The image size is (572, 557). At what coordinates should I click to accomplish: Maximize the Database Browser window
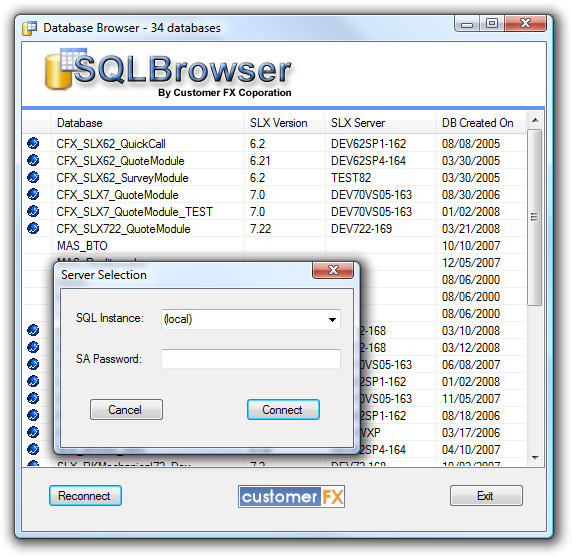point(492,24)
